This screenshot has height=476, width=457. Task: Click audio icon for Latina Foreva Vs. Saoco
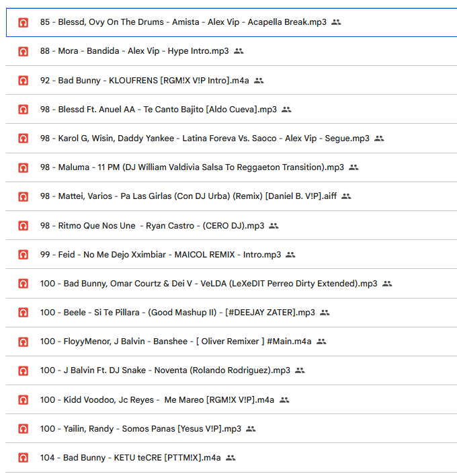pyautogui.click(x=24, y=138)
